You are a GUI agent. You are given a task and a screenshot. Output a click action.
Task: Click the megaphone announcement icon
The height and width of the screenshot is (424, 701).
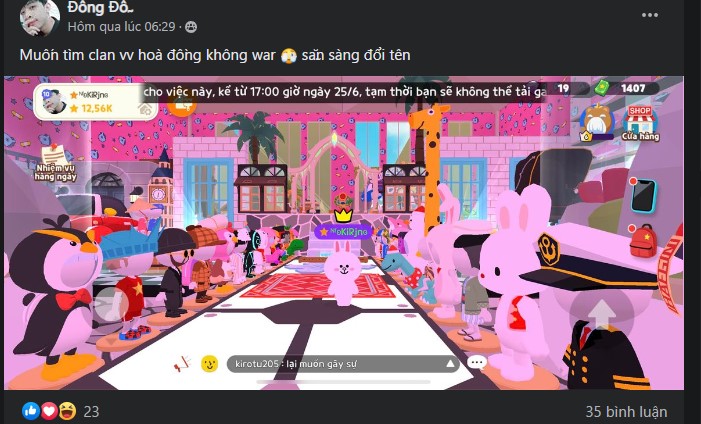tap(182, 364)
